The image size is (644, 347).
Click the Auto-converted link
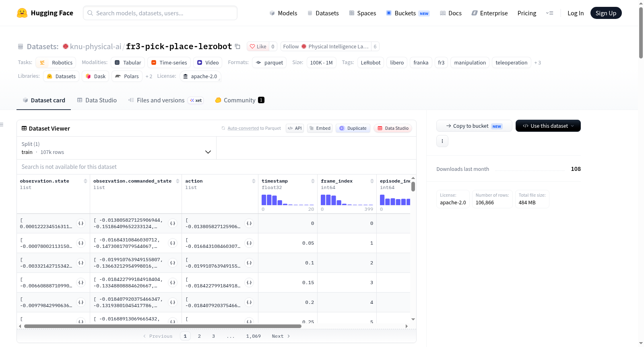(x=243, y=128)
